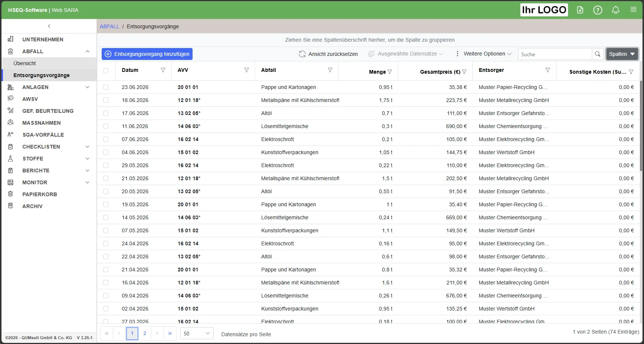Go to page 2
Viewport: 644px width, 344px height.
[x=145, y=333]
